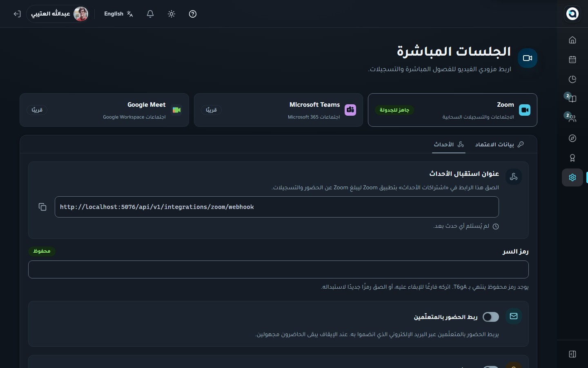Open the notifications bell
This screenshot has height=368, width=588.
[150, 14]
